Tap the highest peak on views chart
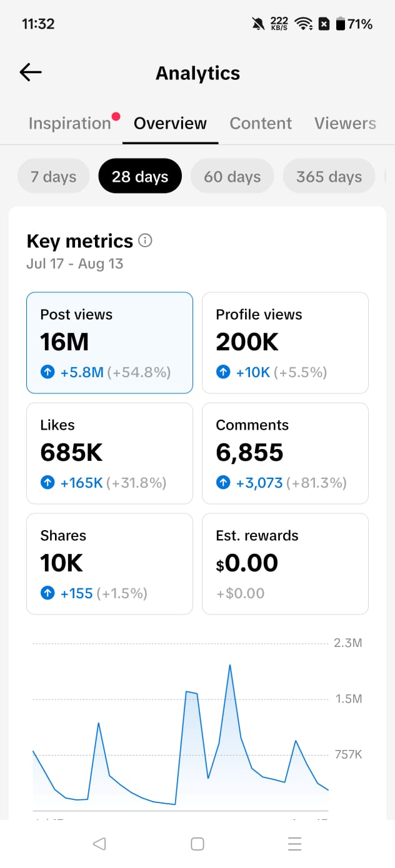 coord(230,665)
